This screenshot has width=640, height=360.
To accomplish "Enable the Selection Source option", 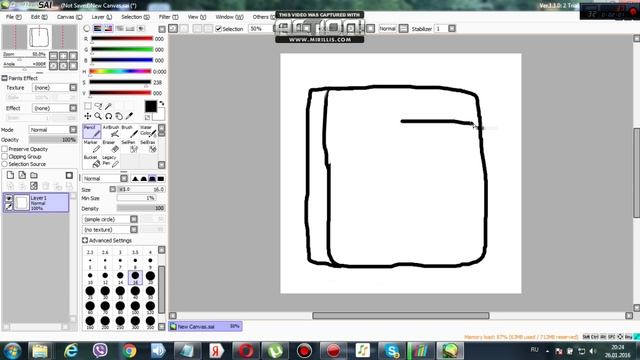I will pyautogui.click(x=4, y=164).
